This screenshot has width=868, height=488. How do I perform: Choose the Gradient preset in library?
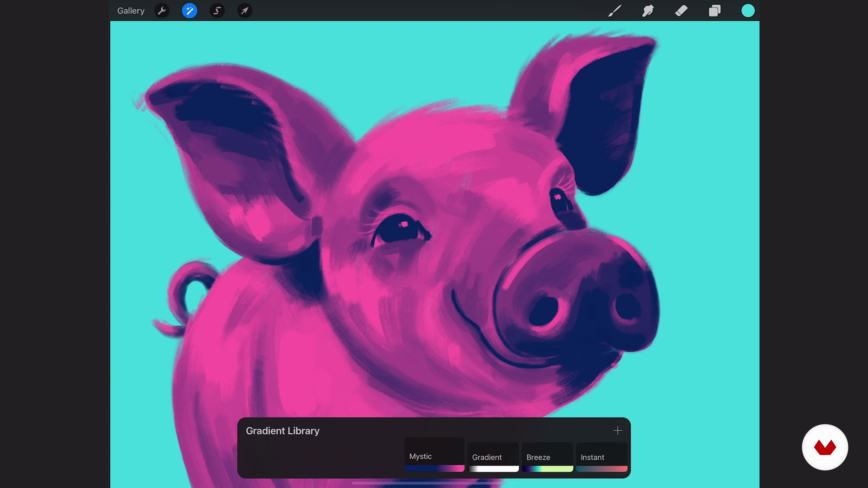coord(493,457)
